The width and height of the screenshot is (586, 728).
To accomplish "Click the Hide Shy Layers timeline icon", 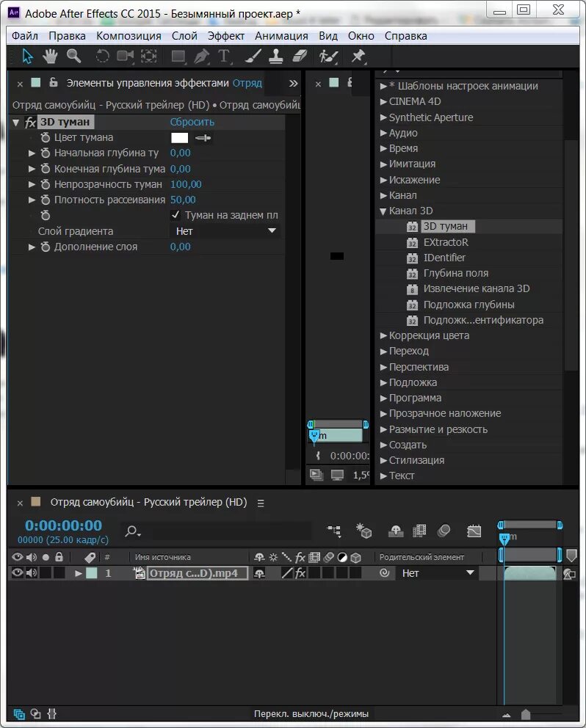I will point(396,531).
